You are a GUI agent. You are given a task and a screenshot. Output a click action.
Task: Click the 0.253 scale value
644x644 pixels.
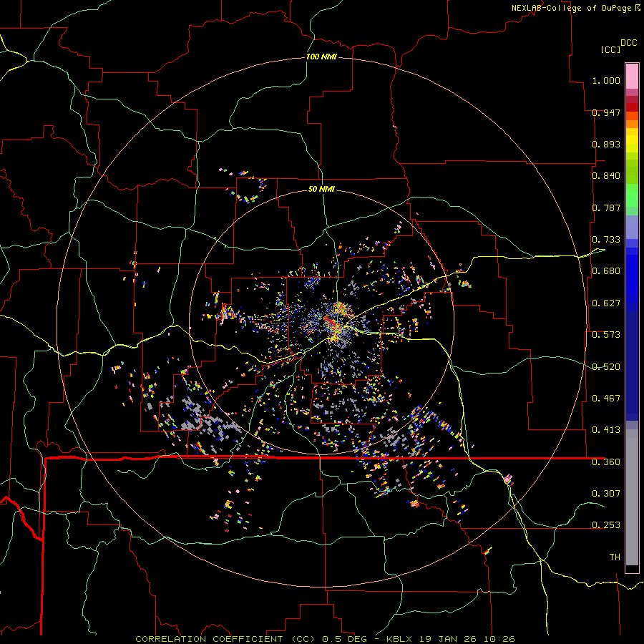[606, 525]
